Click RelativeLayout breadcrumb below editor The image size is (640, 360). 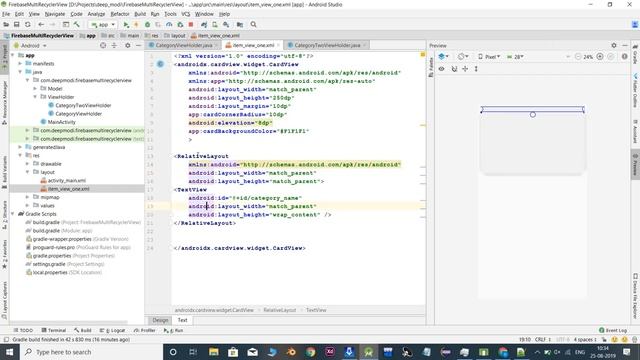(x=280, y=310)
